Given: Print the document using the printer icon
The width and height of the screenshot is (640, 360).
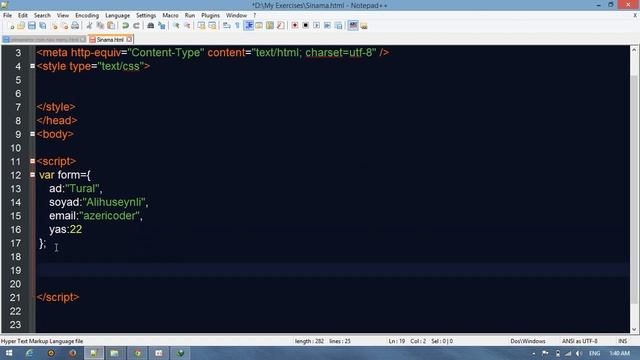Looking at the screenshot, I should coord(75,26).
